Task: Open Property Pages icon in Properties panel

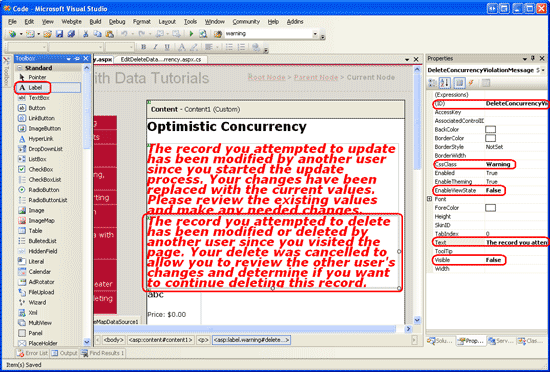Action: pyautogui.click(x=485, y=83)
